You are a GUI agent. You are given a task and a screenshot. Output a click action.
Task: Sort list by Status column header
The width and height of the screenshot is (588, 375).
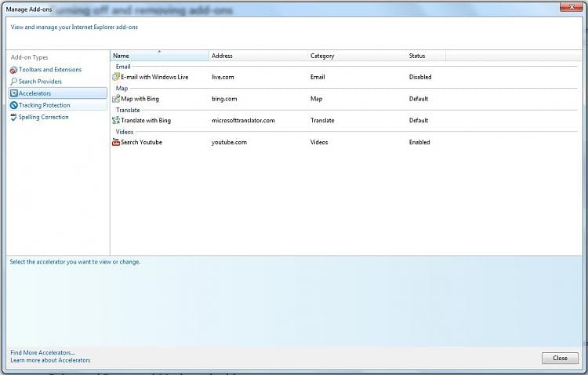coord(426,56)
